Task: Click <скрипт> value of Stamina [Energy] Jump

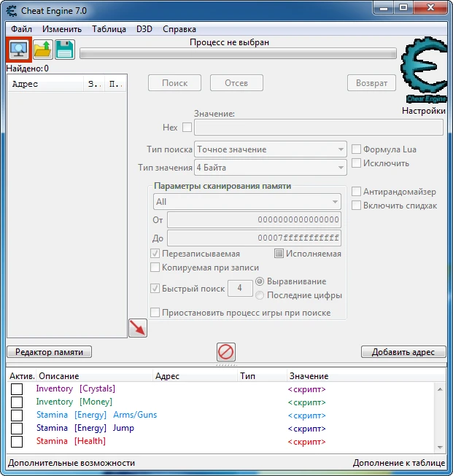Action: coord(307,429)
